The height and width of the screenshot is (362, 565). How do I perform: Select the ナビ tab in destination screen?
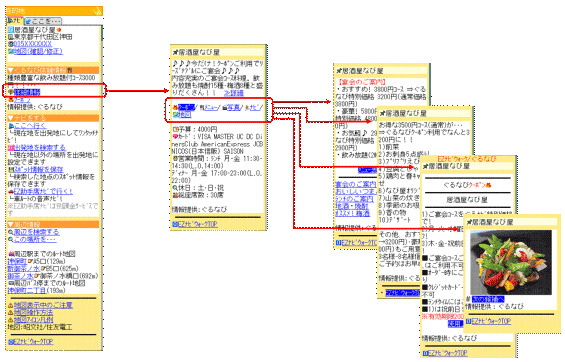pyautogui.click(x=15, y=21)
